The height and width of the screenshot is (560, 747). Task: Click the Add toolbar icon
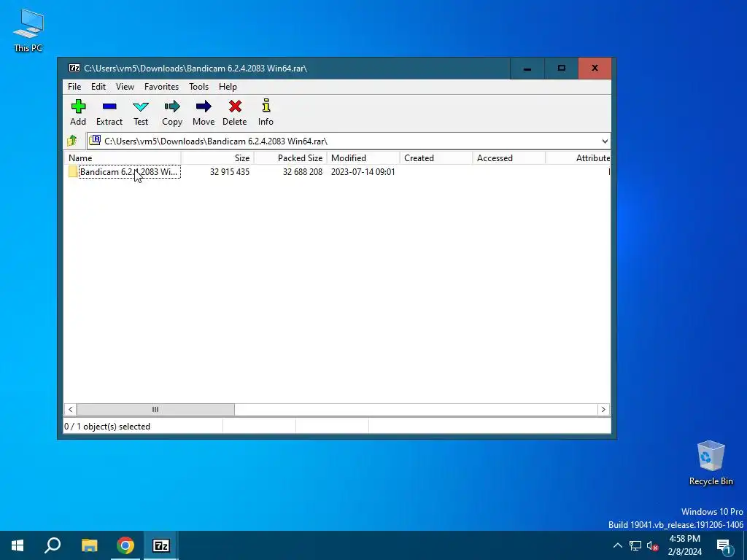click(x=78, y=112)
